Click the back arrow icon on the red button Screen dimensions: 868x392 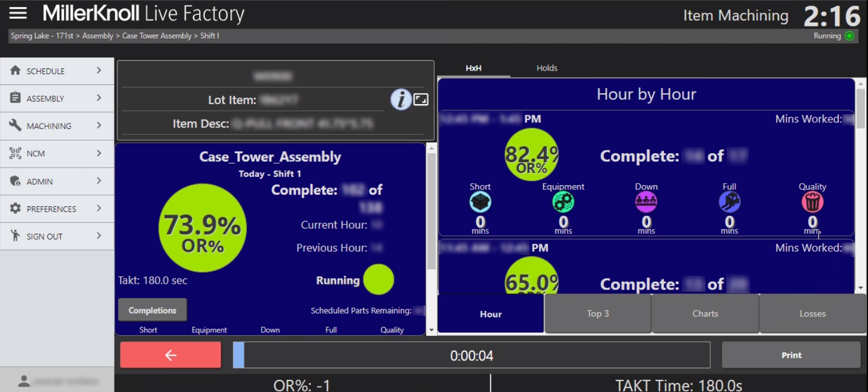(171, 355)
